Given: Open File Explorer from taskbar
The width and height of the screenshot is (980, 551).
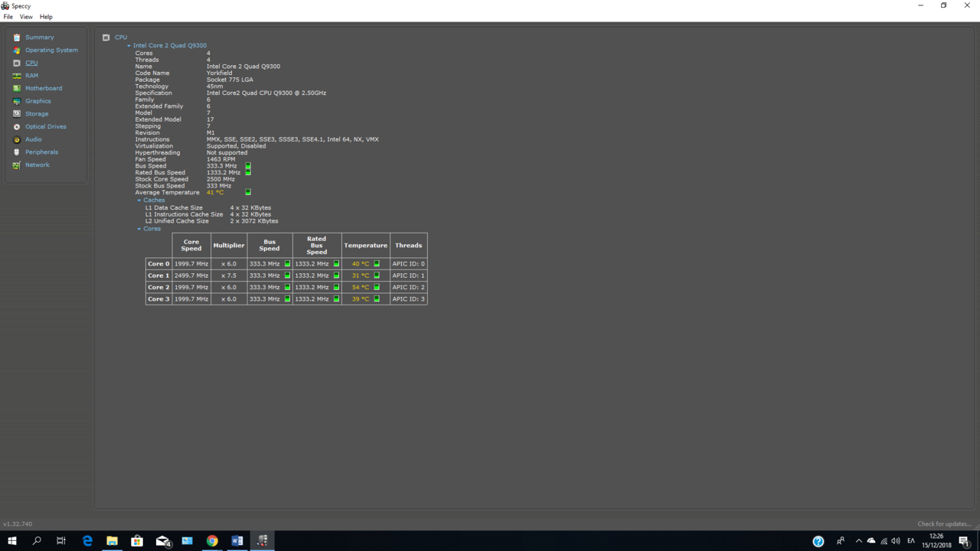Looking at the screenshot, I should coord(112,541).
